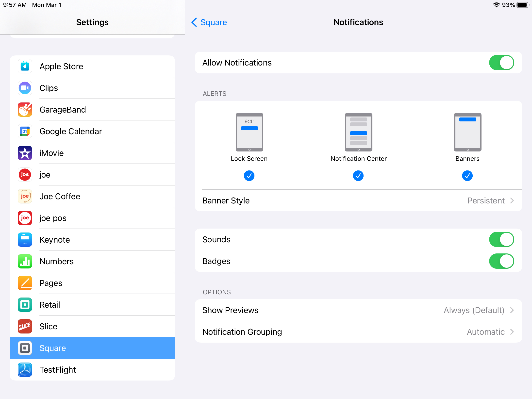Screen dimensions: 532x399
Task: Tap the 93% battery percentage
Action: [508, 5]
